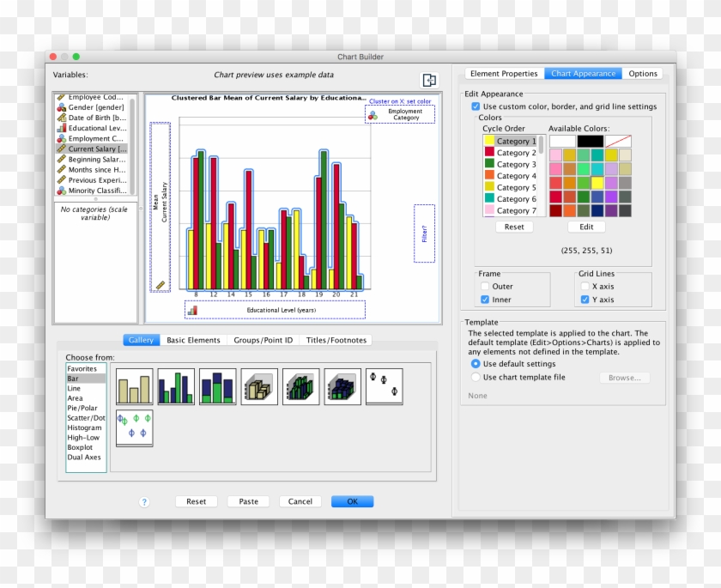Disable custom color, border, and gridline settings
Viewport: 721px width, 588px height.
pos(475,106)
